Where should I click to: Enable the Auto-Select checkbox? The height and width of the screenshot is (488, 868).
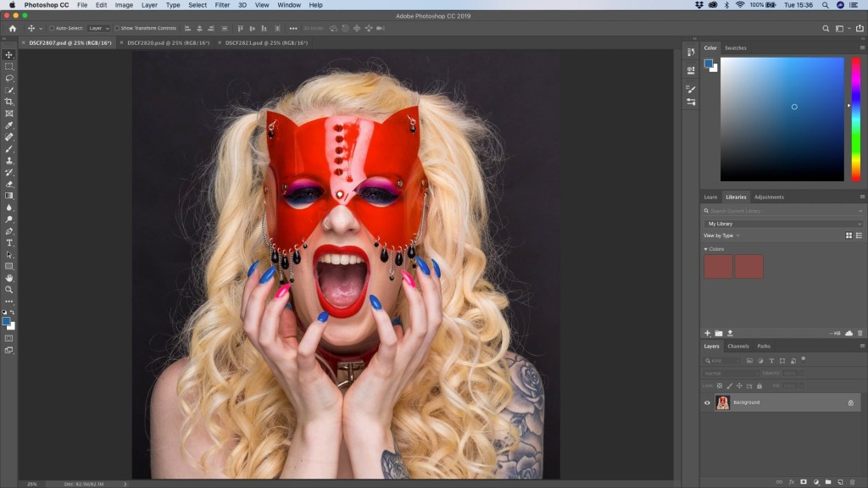pyautogui.click(x=52, y=28)
